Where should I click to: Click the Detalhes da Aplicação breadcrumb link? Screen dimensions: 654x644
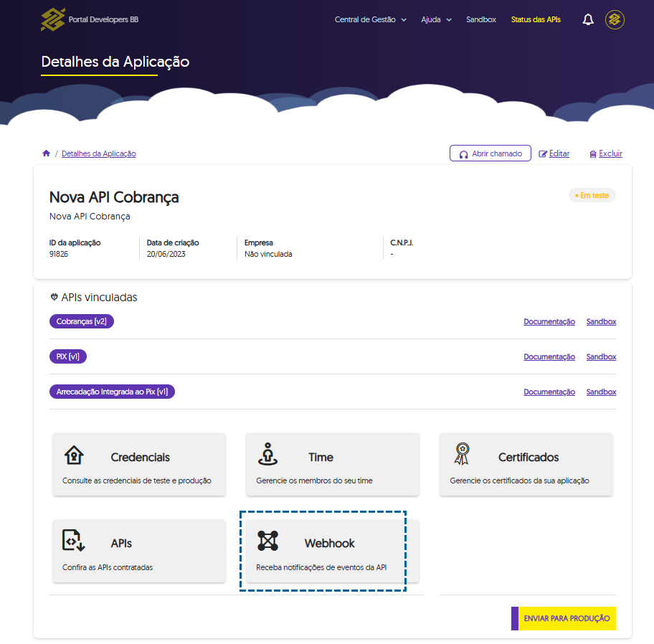(x=99, y=153)
